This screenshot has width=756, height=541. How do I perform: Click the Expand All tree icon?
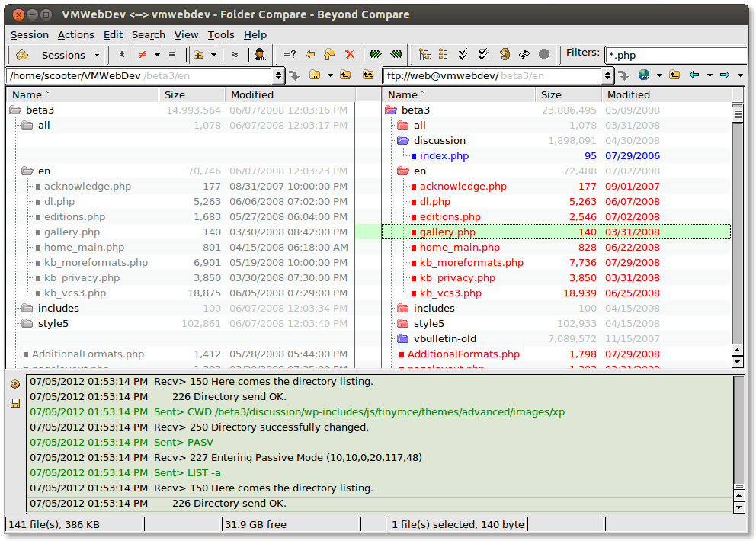[424, 55]
